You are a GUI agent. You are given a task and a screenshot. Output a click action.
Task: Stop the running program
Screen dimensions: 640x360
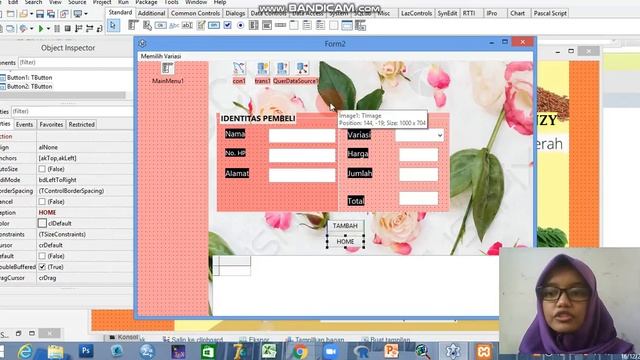(x=68, y=29)
